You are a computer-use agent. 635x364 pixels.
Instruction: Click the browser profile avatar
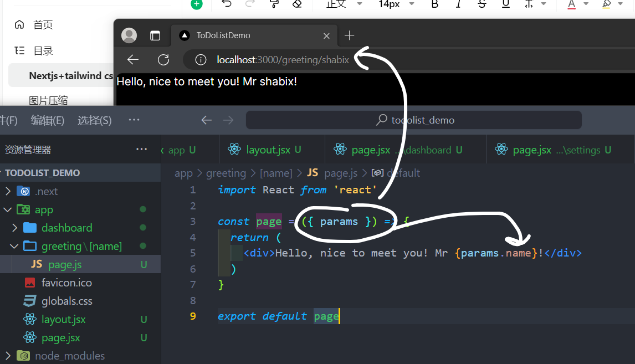129,35
